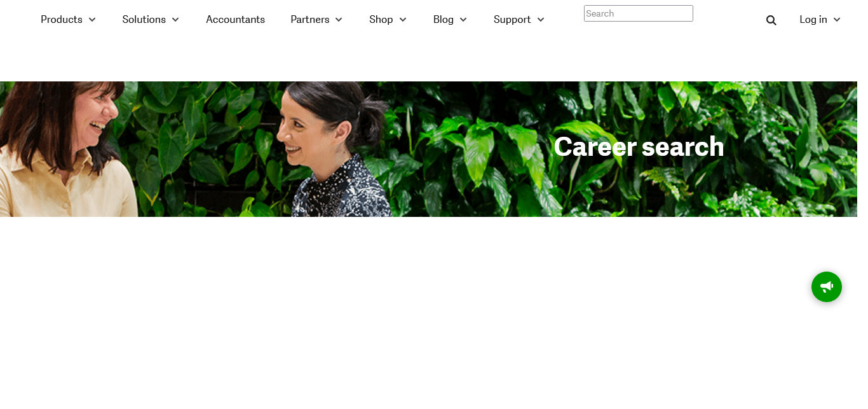
Task: Open the Products menu
Action: tap(62, 20)
